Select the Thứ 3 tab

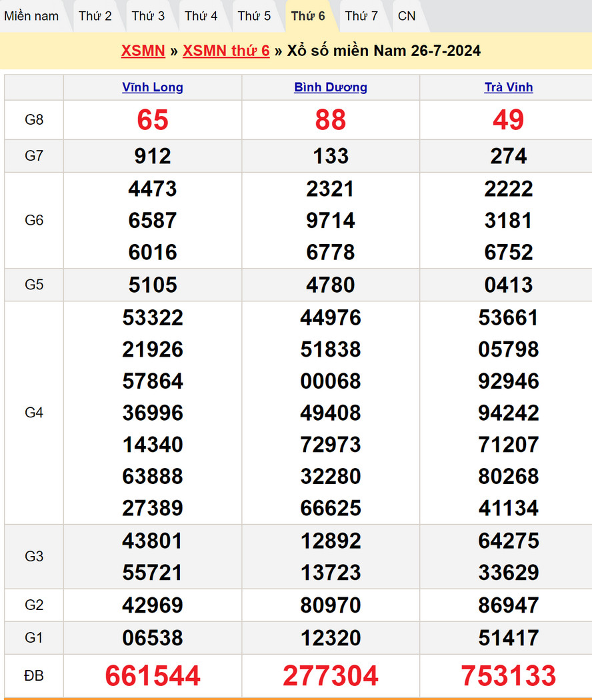coord(148,16)
